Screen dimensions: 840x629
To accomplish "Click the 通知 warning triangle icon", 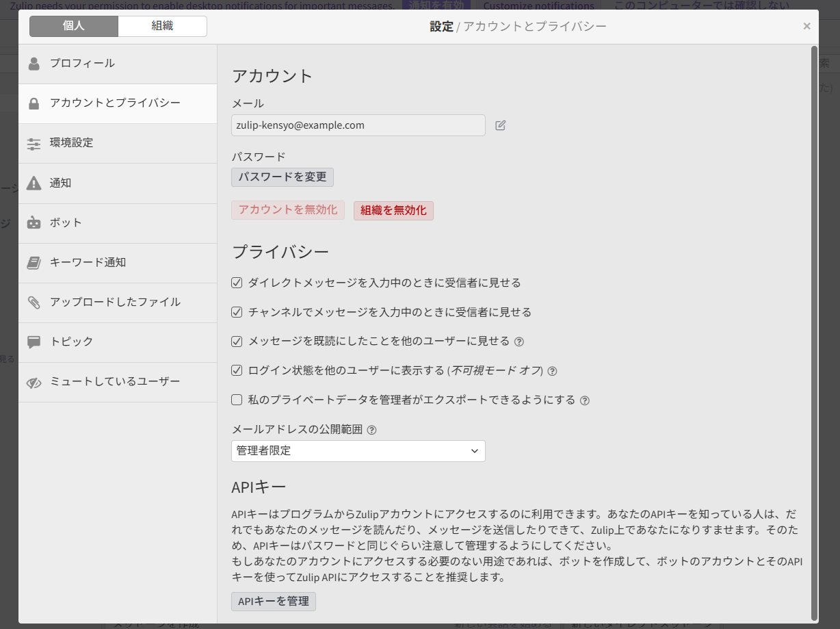I will pos(34,183).
